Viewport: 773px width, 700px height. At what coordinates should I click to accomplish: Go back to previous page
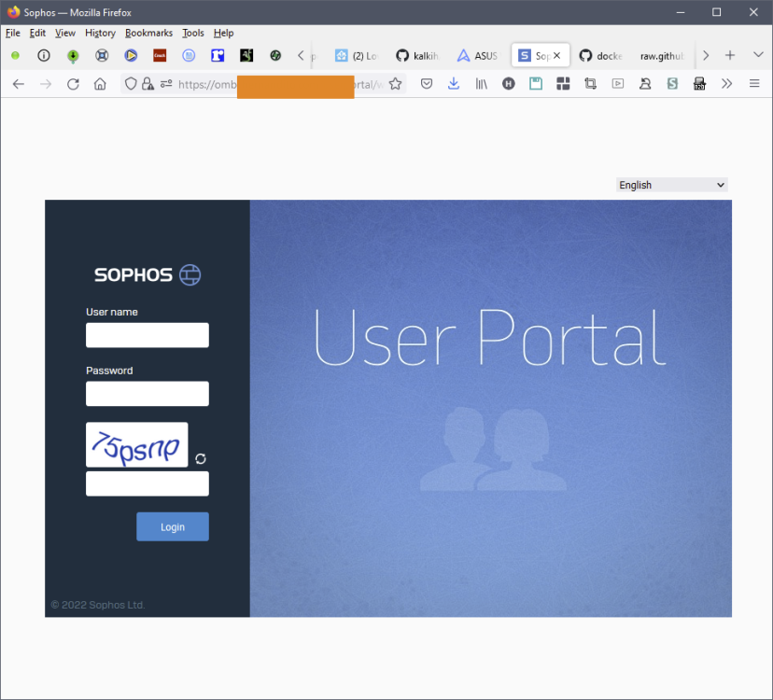tap(19, 84)
